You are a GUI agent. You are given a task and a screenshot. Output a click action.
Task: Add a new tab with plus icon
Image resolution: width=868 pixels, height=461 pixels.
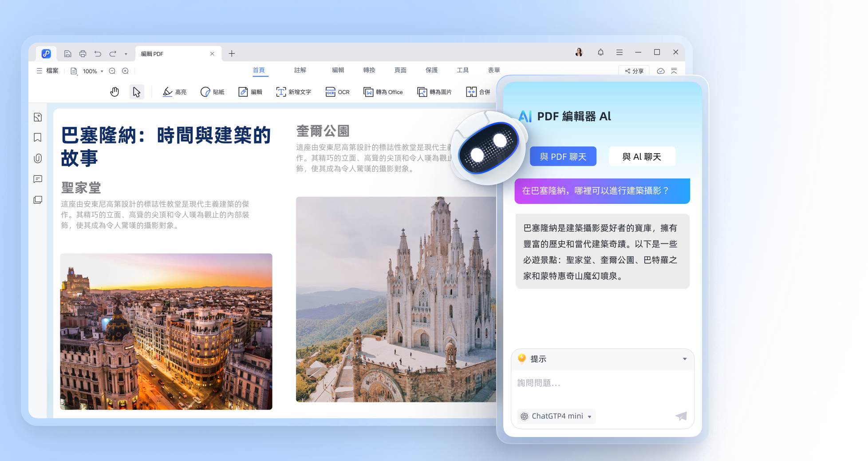click(232, 54)
